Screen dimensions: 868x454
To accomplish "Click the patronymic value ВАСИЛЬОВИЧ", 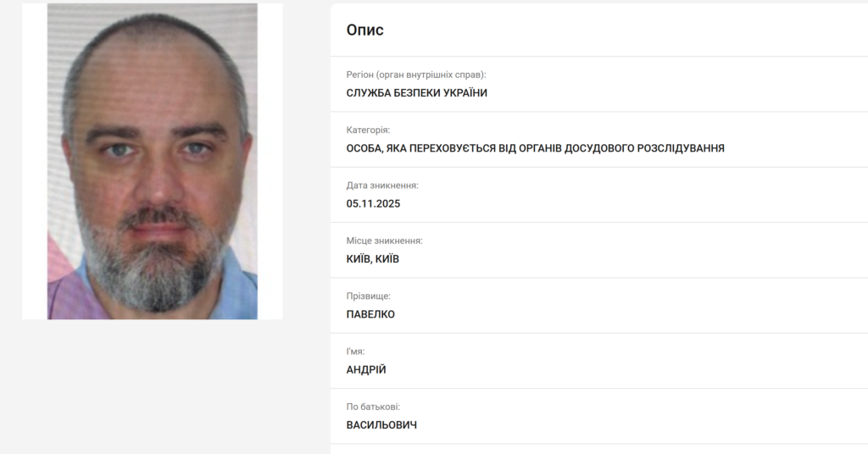I will 381,424.
